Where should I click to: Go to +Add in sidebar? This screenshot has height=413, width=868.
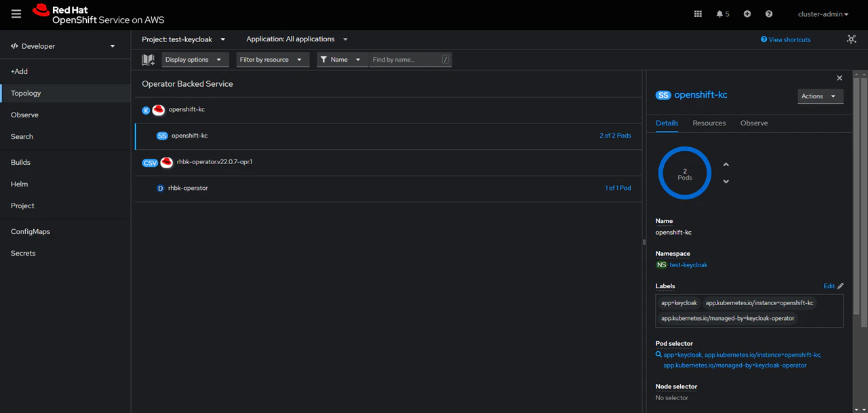pyautogui.click(x=65, y=71)
